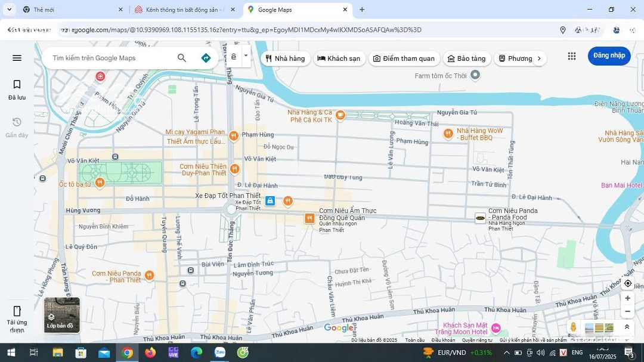Image resolution: width=644 pixels, height=362 pixels.
Task: Open the Đã lưu saved places panel
Action: (x=17, y=89)
